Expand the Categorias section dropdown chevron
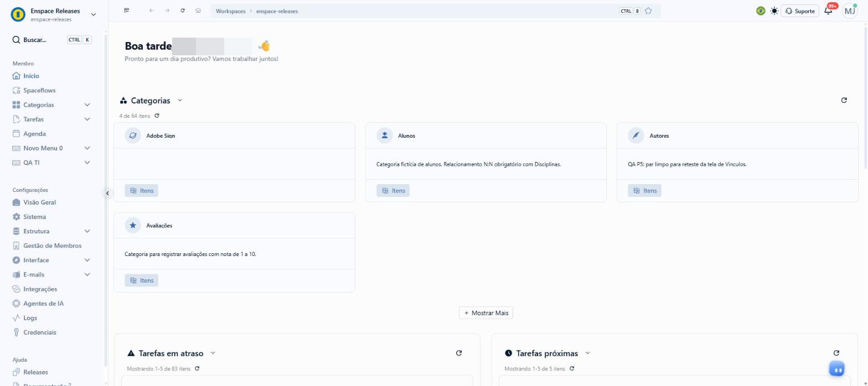 click(x=180, y=100)
